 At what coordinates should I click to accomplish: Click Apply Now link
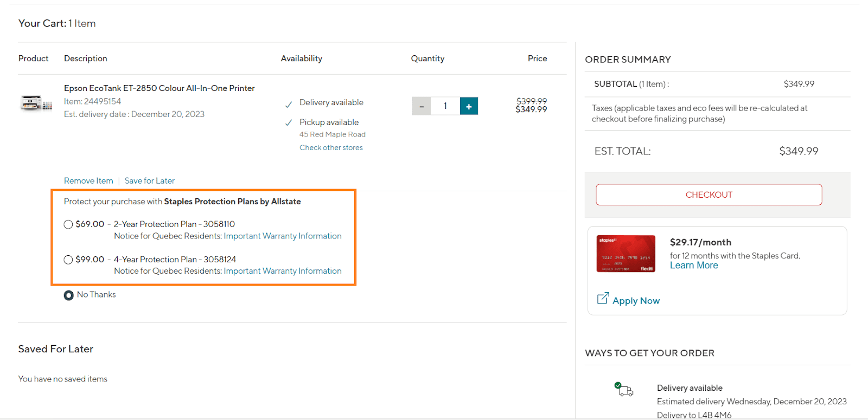click(636, 301)
